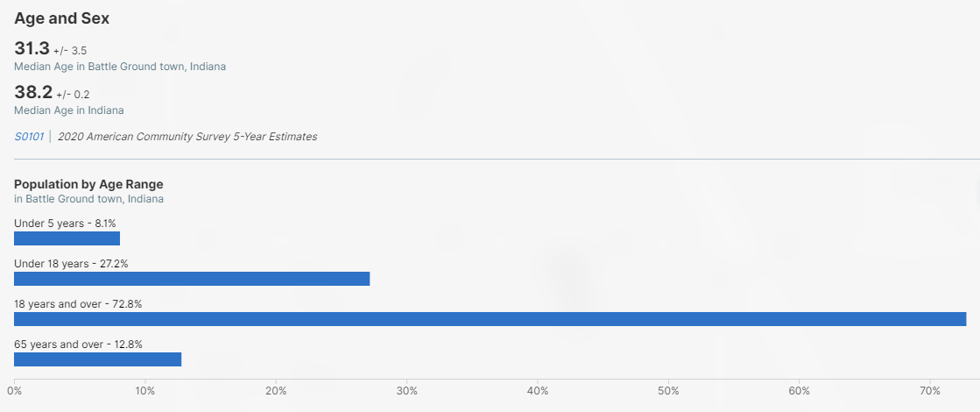Click the Under 18 years bar

tap(192, 279)
